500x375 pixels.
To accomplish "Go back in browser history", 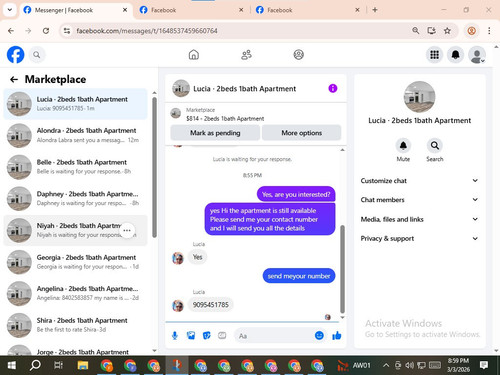I will point(11,31).
